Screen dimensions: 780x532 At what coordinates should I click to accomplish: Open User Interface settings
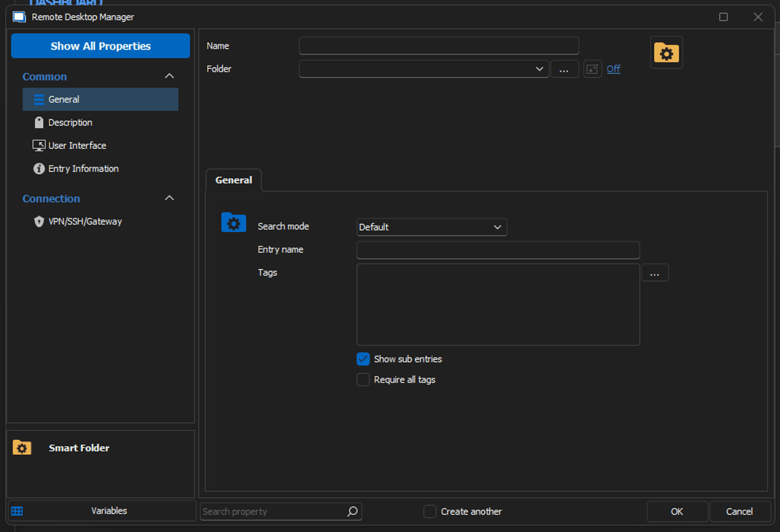click(x=77, y=145)
